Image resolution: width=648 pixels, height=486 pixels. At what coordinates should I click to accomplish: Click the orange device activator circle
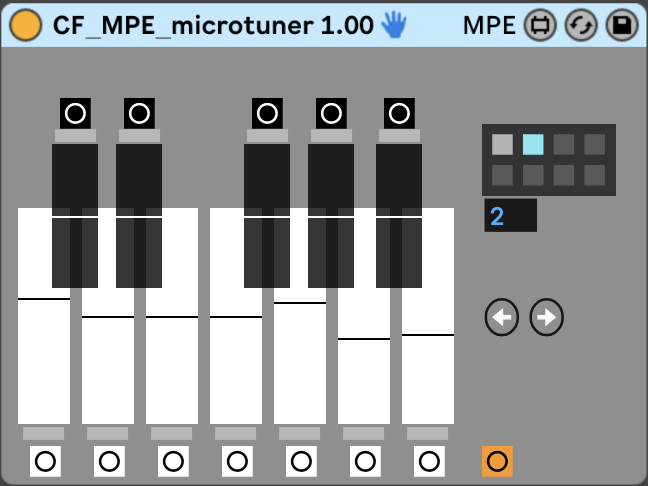pos(26,26)
